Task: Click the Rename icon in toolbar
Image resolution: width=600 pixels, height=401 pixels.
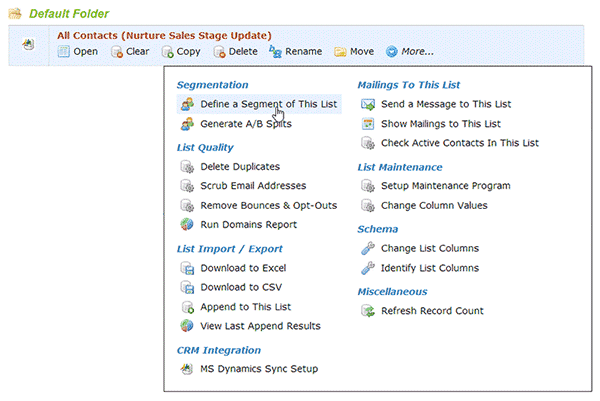Action: (x=275, y=51)
